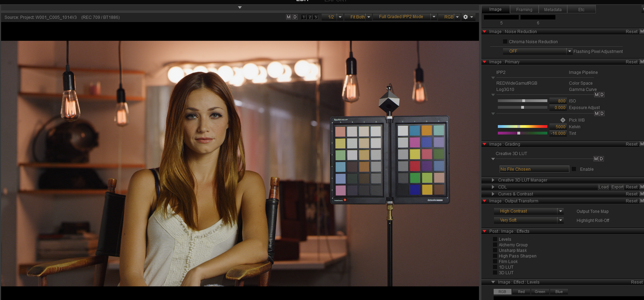Click D button under Creative 3D LUT
This screenshot has height=300, width=644.
click(x=601, y=159)
